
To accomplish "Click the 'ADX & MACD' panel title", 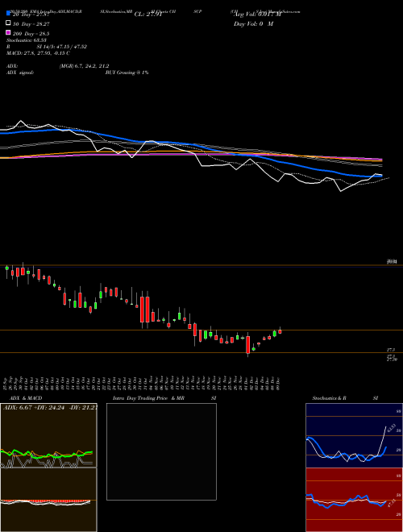I will pos(26,398).
